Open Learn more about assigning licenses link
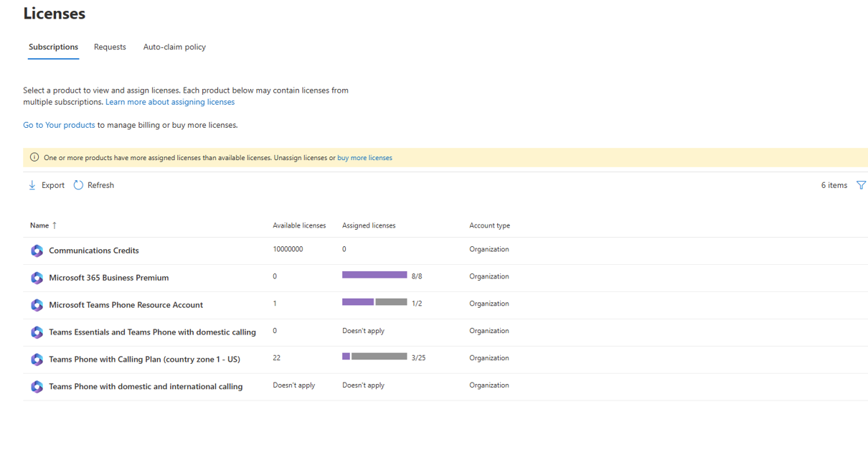868x450 pixels. (170, 102)
